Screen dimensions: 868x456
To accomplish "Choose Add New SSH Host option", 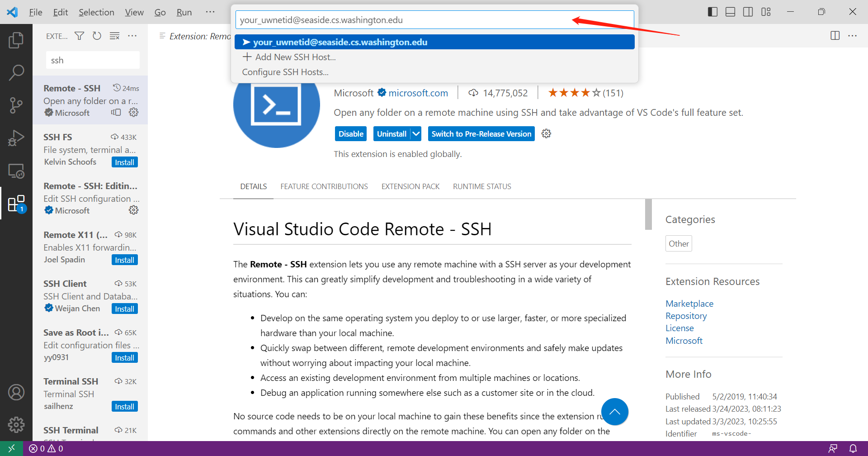I will pyautogui.click(x=434, y=57).
